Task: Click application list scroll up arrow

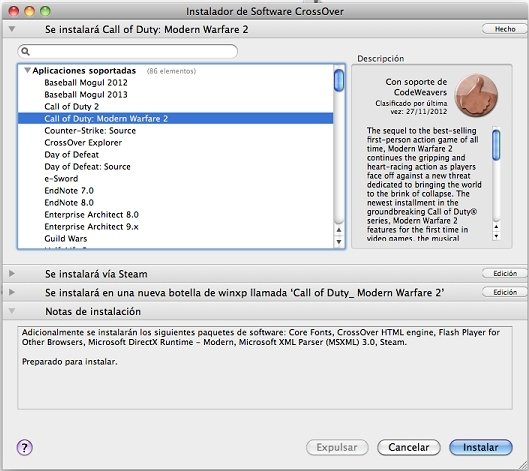Action: tap(339, 230)
